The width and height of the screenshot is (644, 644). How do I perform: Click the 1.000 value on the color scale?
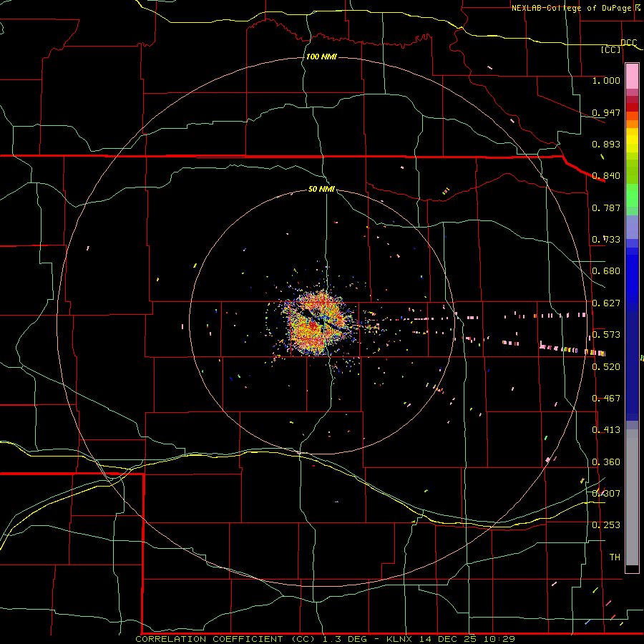[606, 80]
